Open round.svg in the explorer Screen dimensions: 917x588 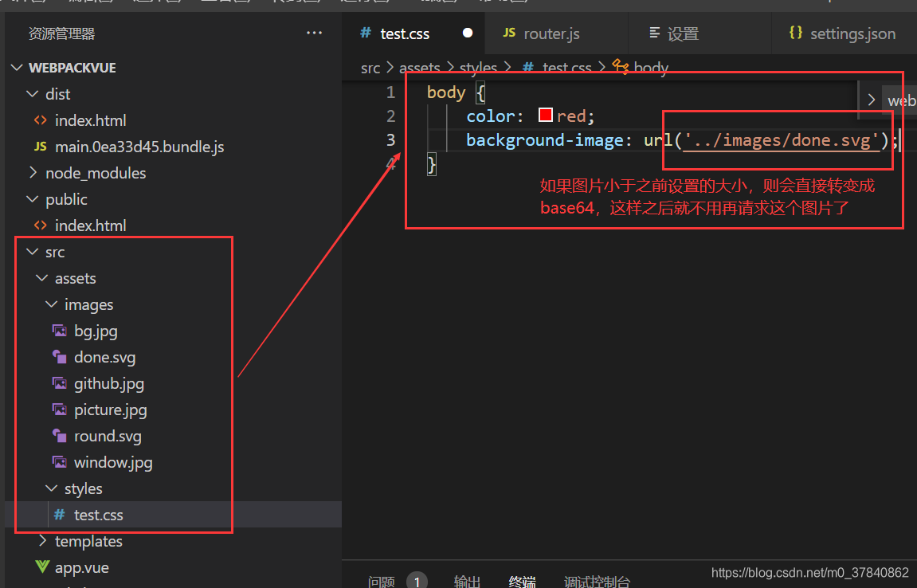(x=108, y=437)
